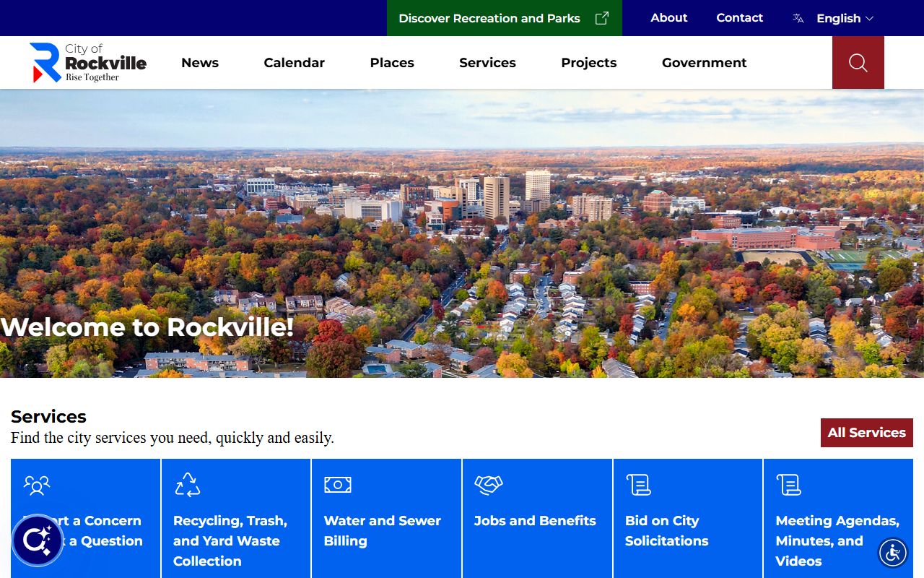
Task: Click the translate language icon
Action: pyautogui.click(x=798, y=18)
